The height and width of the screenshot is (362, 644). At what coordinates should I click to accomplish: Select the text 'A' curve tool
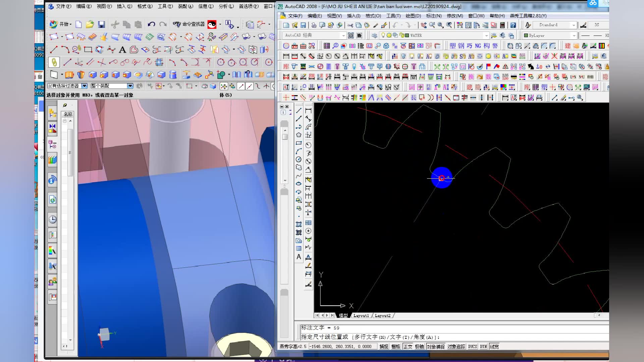coord(122,50)
